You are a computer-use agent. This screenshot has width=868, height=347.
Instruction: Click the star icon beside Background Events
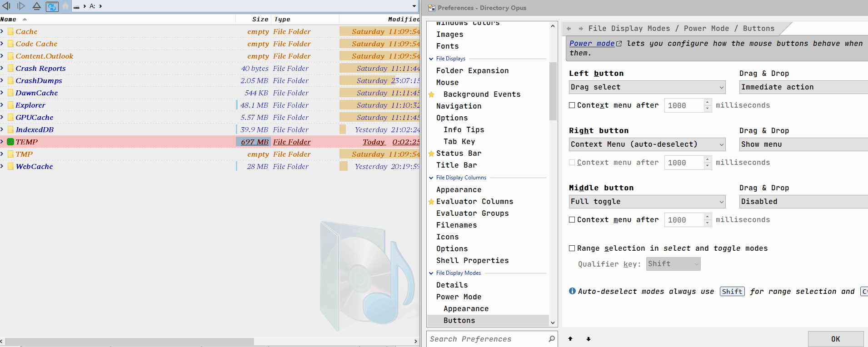pos(431,94)
